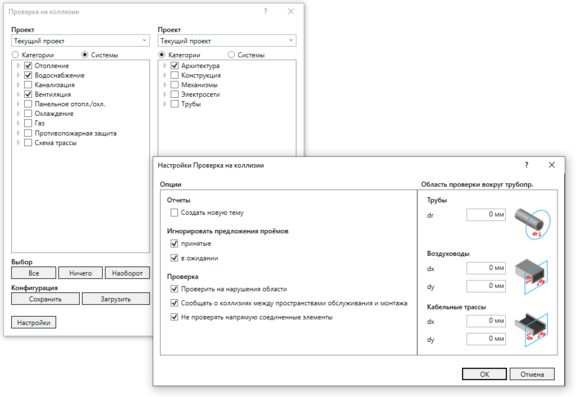Uncheck Сообщать о коллизиях между пространствами
This screenshot has height=397, width=576.
(174, 303)
